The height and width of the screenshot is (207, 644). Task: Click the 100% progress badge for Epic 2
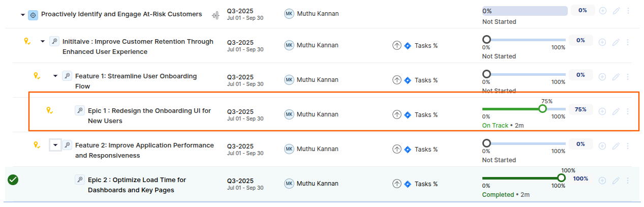pos(580,179)
